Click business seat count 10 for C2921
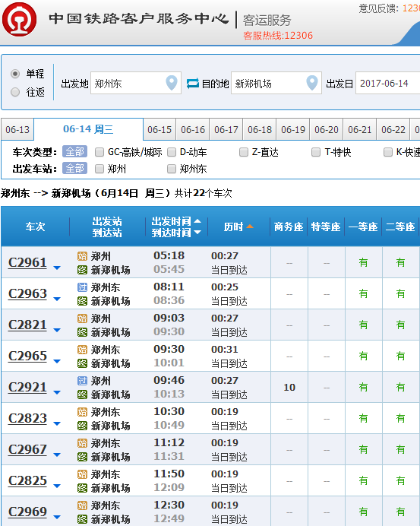The width and height of the screenshot is (420, 526). pyautogui.click(x=289, y=388)
